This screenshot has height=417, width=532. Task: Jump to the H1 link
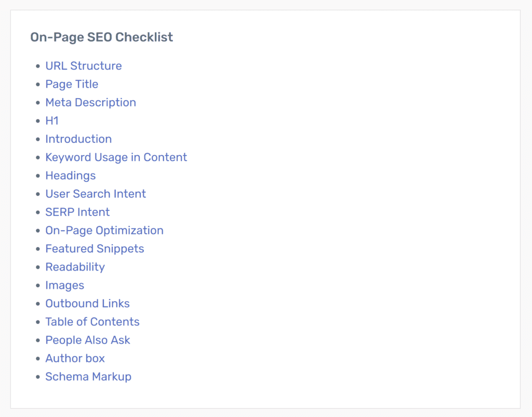pyautogui.click(x=52, y=120)
